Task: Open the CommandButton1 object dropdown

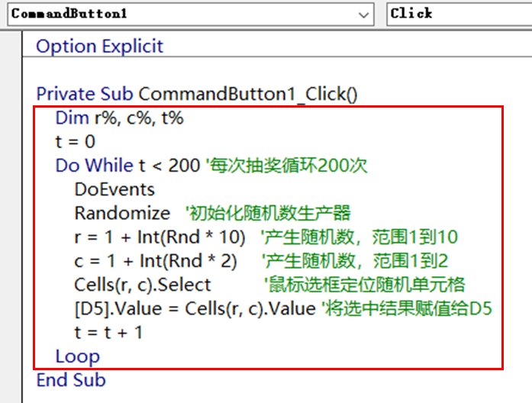Action: coord(191,14)
